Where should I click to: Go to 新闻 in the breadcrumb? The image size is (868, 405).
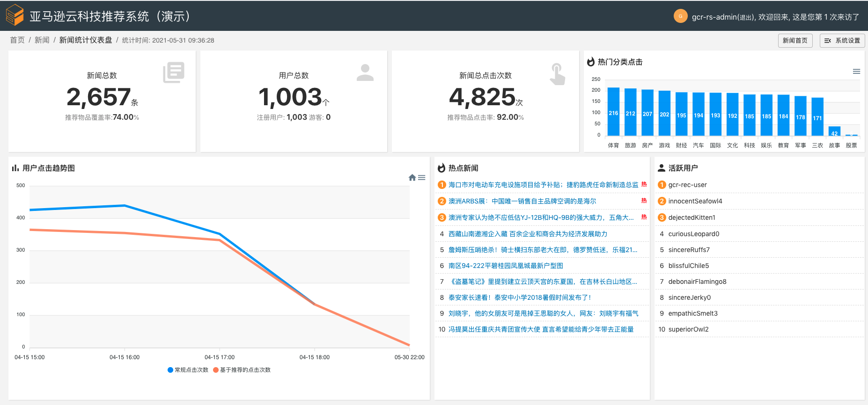pyautogui.click(x=42, y=40)
